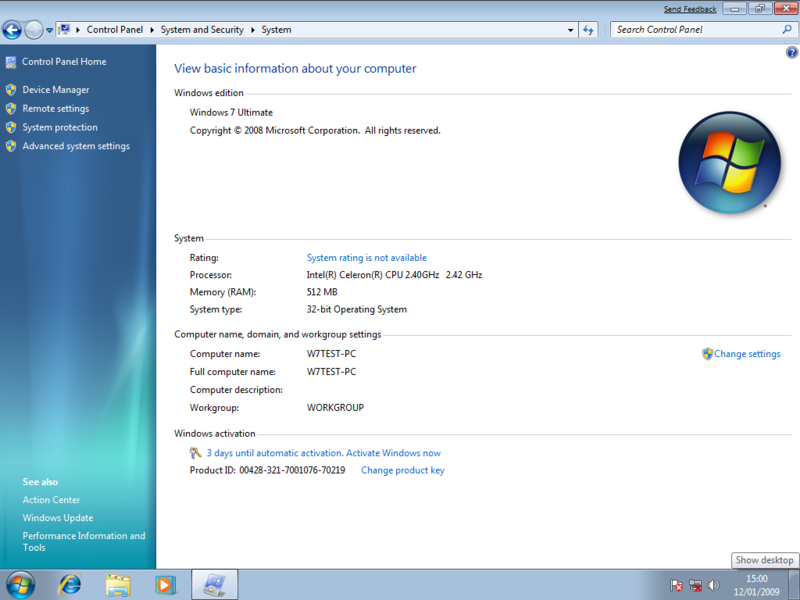The height and width of the screenshot is (600, 800).
Task: Click shield icon next to Change settings
Action: (707, 354)
